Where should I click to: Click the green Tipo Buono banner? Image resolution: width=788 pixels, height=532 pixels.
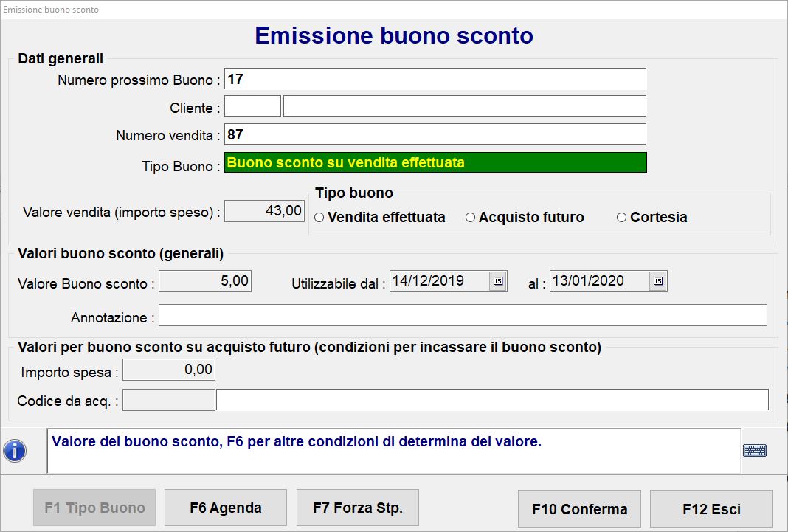tap(435, 162)
